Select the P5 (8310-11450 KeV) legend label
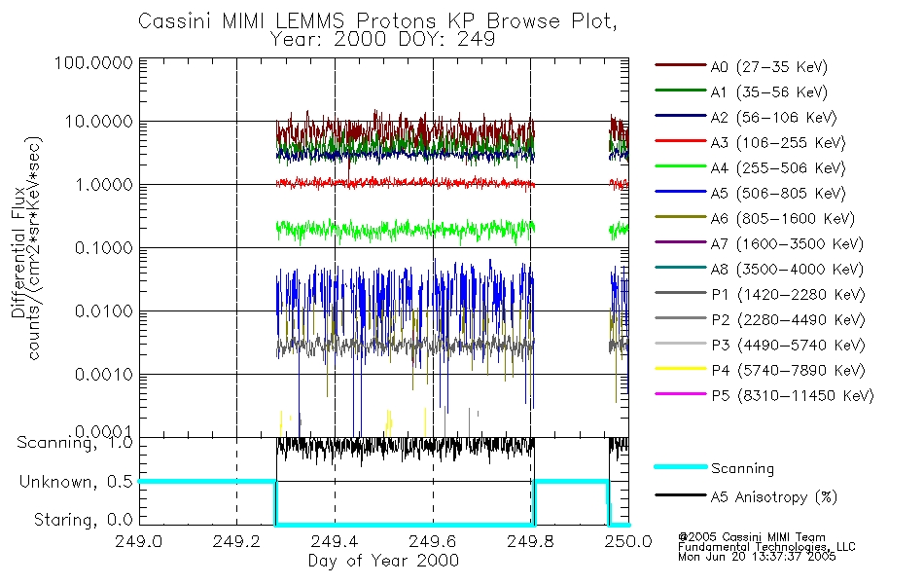Screen dimensions: 924x584 pos(793,396)
